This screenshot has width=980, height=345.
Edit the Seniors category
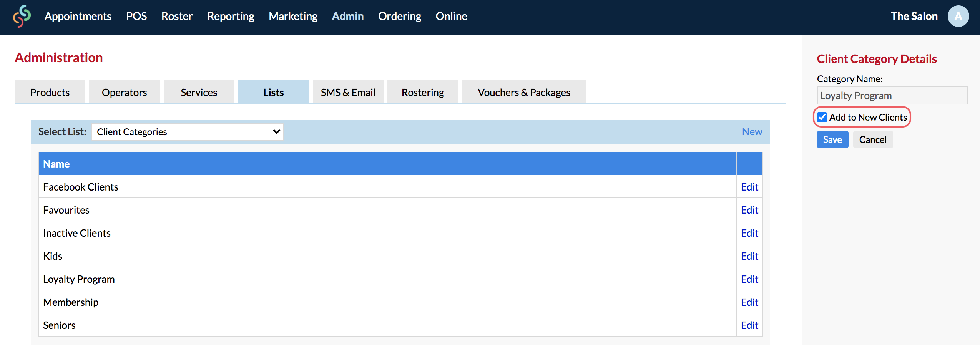749,325
